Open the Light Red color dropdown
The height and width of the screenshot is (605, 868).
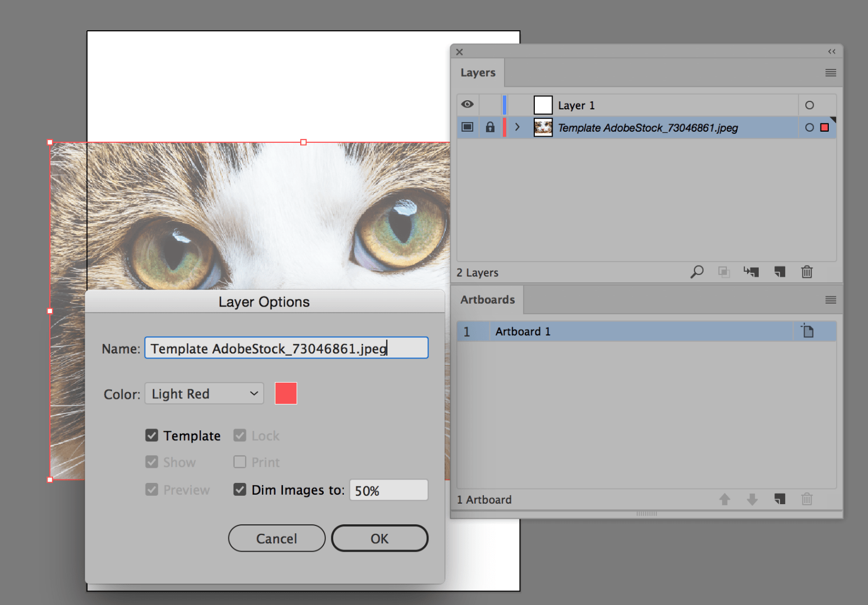(x=204, y=393)
